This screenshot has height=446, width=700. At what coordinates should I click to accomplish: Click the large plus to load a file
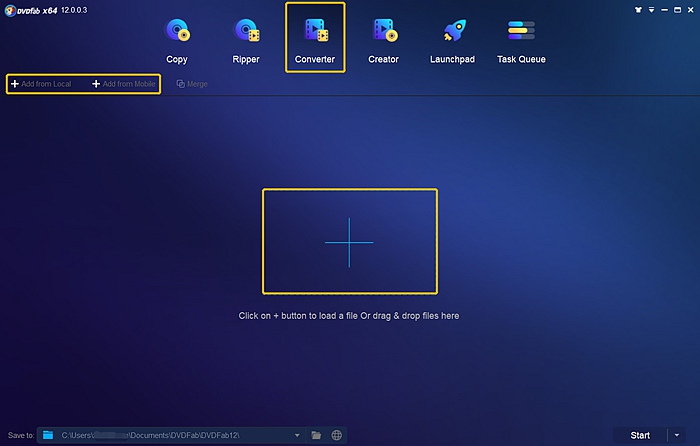click(349, 242)
